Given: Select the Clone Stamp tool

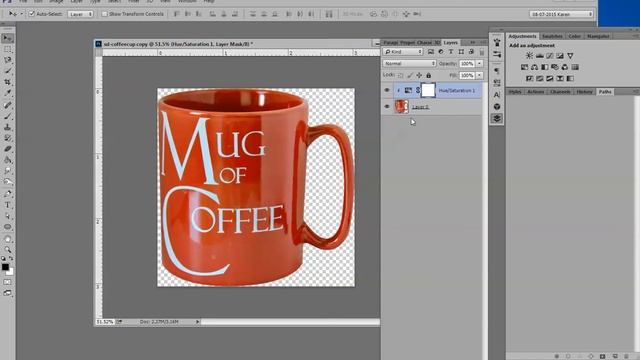Looking at the screenshot, I should coord(7,127).
